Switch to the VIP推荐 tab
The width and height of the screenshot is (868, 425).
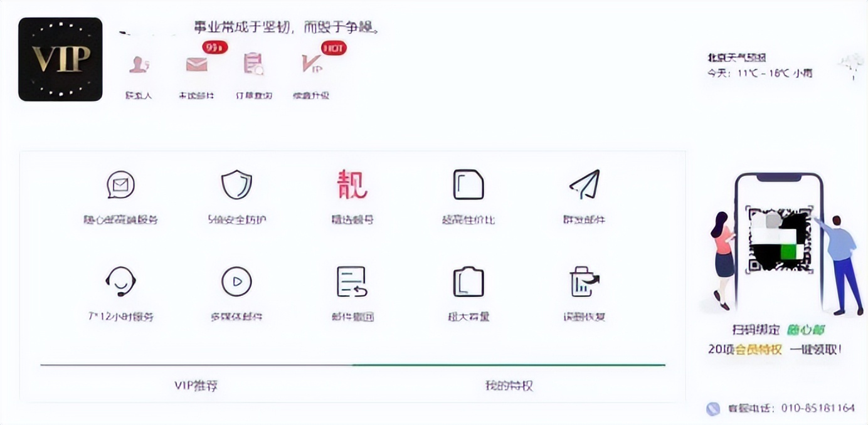pyautogui.click(x=196, y=385)
